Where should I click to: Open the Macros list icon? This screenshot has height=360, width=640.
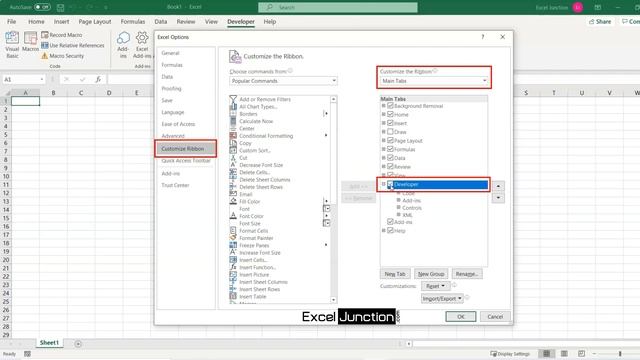tap(30, 38)
